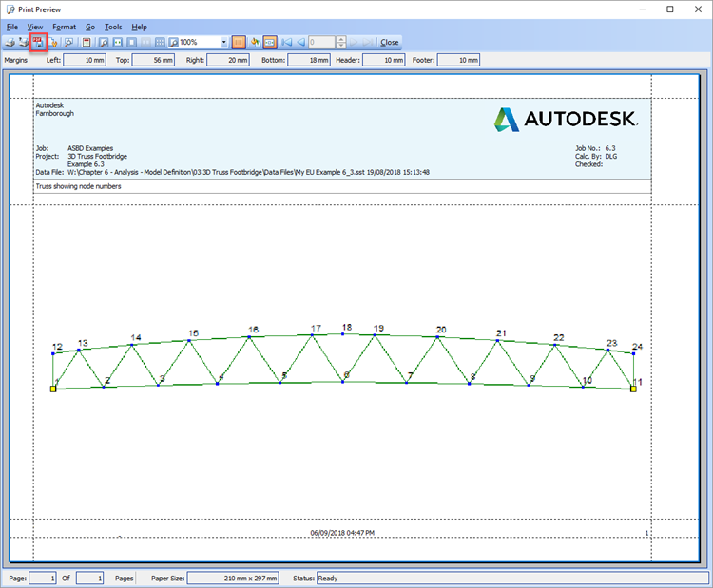The image size is (713, 588).
Task: Click the 'Job No.: 6.3' text
Action: [x=595, y=148]
